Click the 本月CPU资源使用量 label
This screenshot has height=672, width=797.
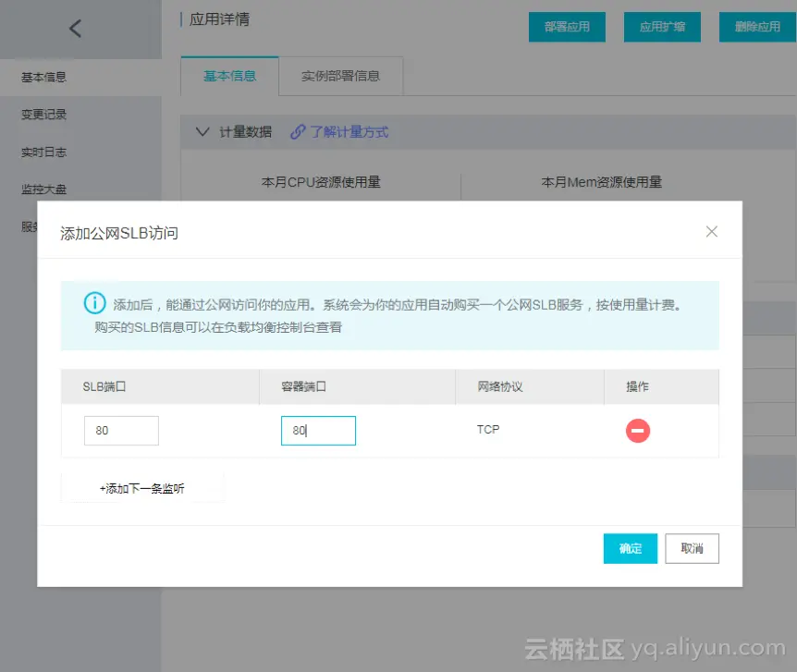pos(321,182)
